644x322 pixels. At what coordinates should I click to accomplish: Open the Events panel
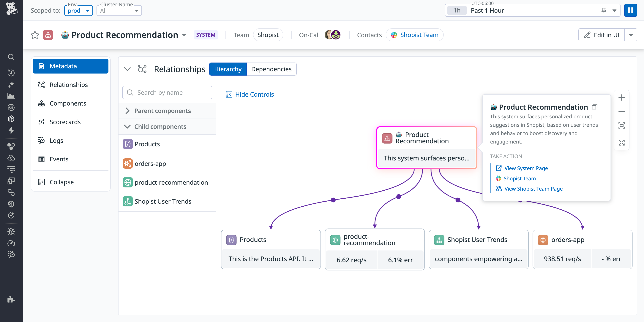(59, 159)
